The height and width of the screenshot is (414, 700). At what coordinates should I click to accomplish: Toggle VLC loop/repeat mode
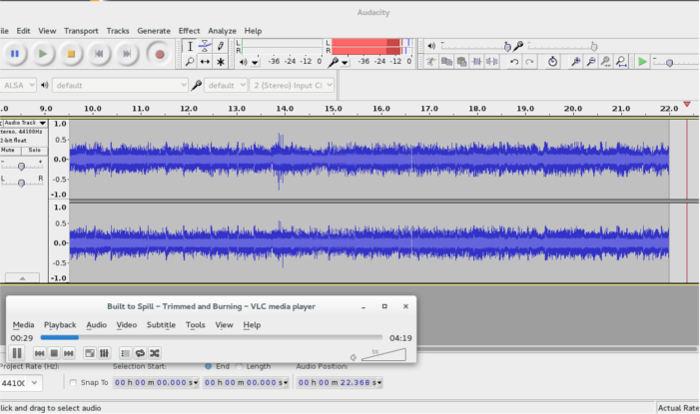tap(140, 353)
